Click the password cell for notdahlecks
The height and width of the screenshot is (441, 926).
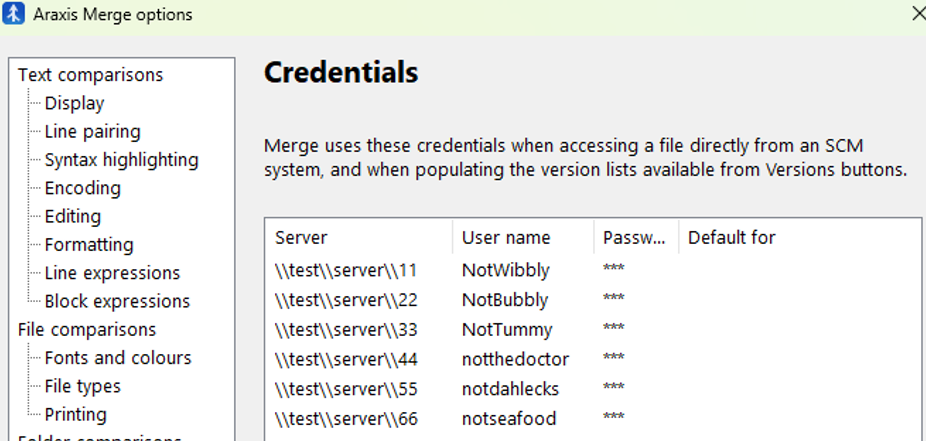point(614,388)
